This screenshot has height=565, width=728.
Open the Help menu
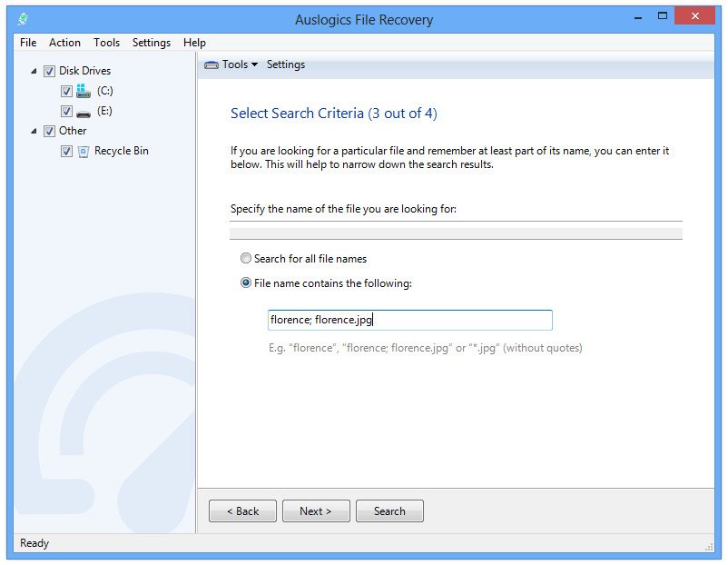point(194,43)
